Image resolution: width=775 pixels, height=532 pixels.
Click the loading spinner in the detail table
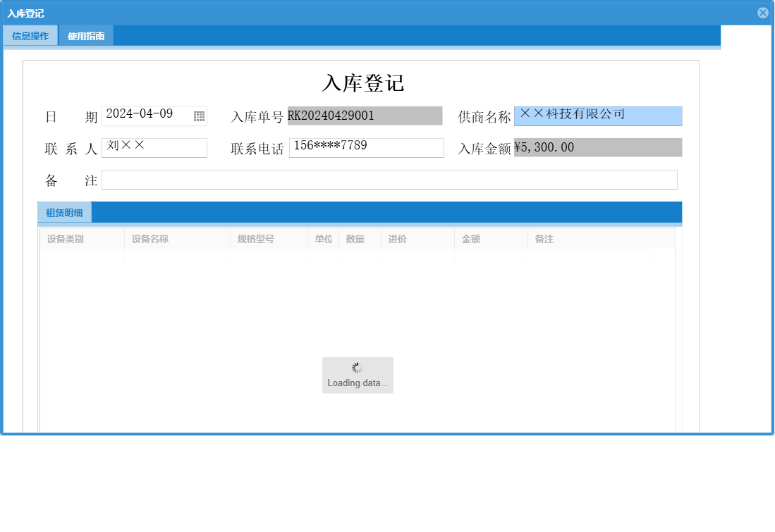point(358,367)
